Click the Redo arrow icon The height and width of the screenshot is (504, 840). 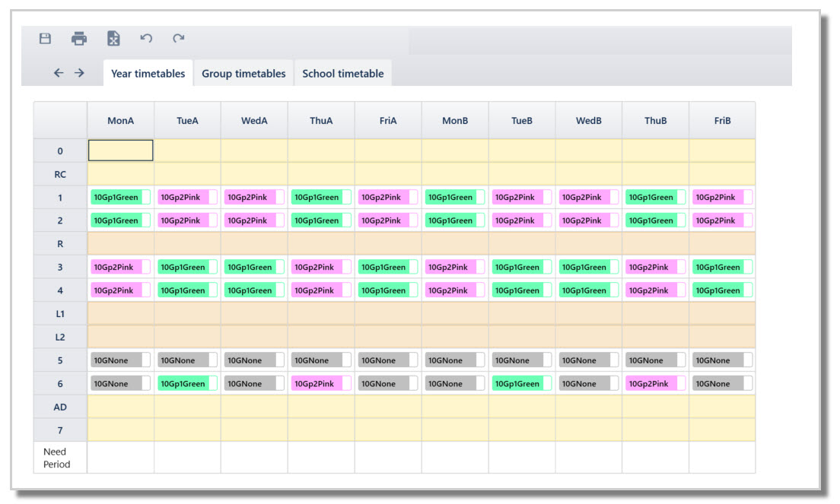178,38
